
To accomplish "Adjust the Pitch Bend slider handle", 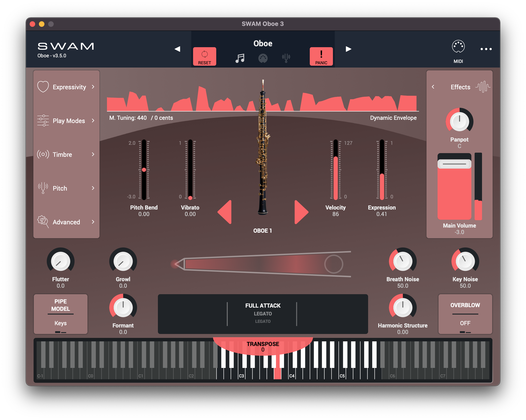I will tap(144, 170).
